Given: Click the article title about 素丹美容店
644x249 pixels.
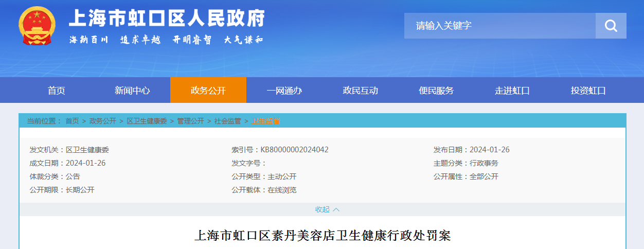Looking at the screenshot, I should [322, 236].
